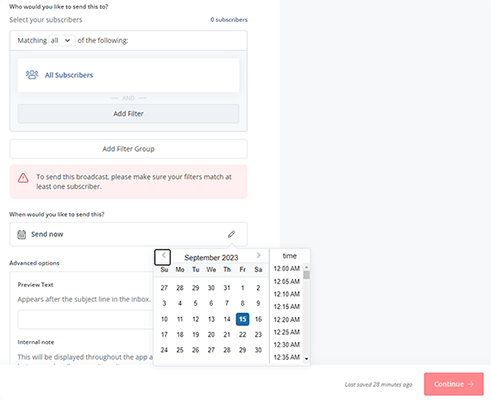Select September 22 in the calendar
Viewport: 491px width, 400px height.
pos(242,335)
